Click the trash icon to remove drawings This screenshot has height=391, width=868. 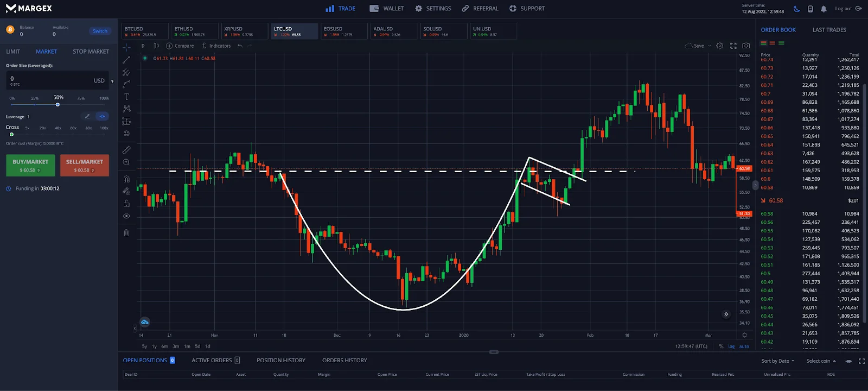[126, 232]
